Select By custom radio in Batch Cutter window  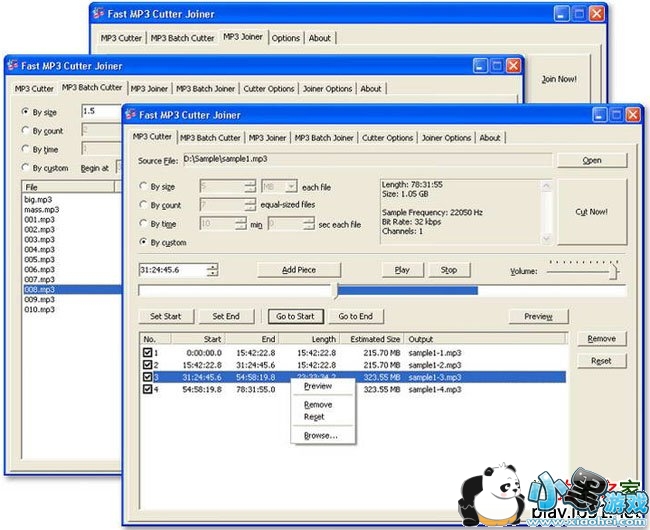(x=25, y=167)
